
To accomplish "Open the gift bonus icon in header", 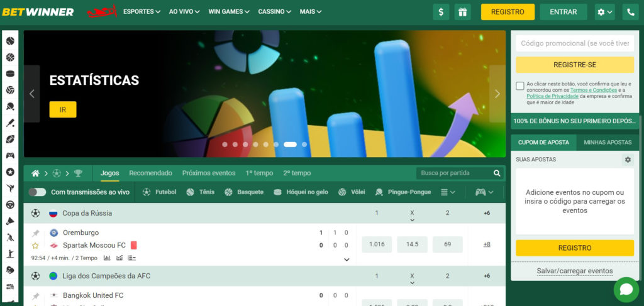I will 462,12.
